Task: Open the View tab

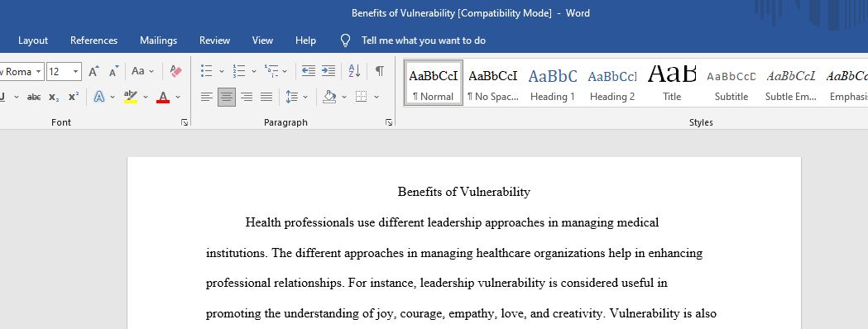Action: 262,41
